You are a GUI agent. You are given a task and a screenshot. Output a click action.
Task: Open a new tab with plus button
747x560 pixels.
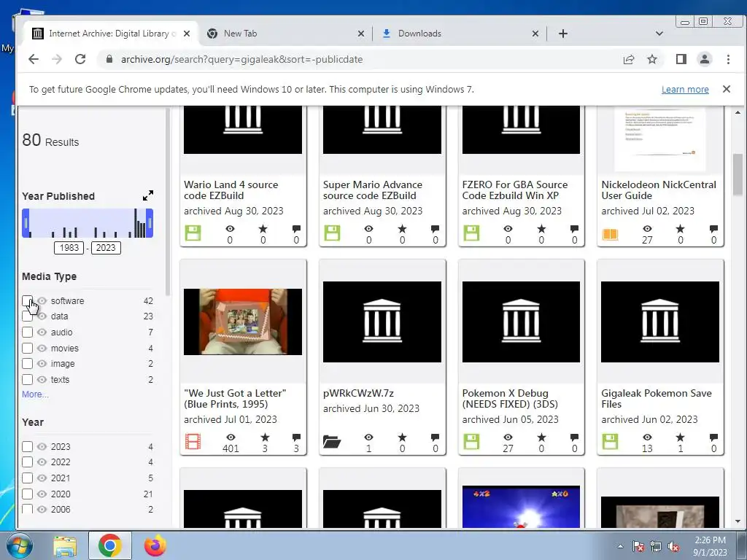tap(562, 34)
